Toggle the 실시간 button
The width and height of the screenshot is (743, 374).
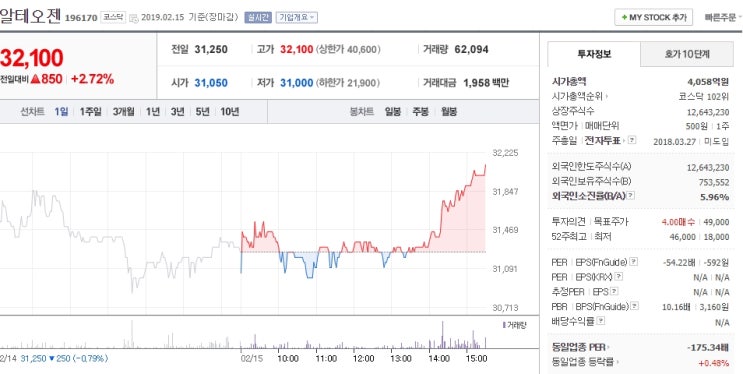(x=258, y=17)
